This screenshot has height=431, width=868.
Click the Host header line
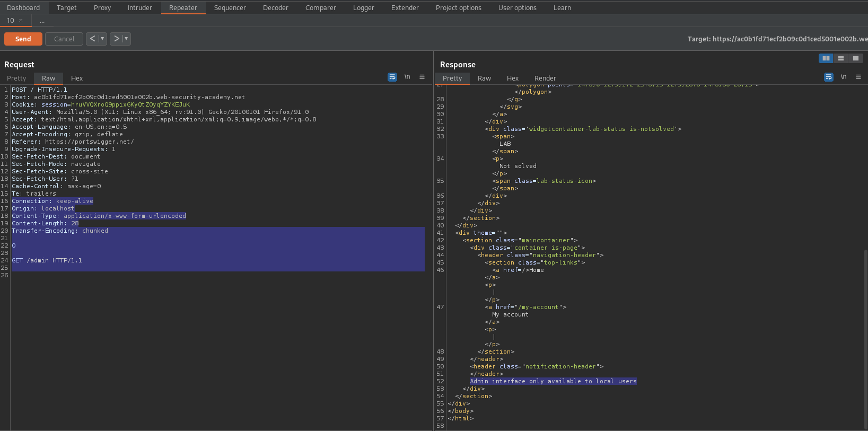[x=128, y=97]
